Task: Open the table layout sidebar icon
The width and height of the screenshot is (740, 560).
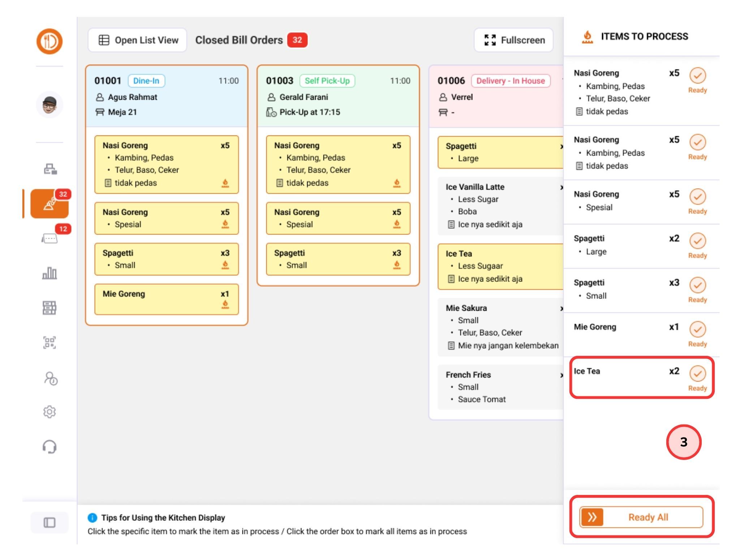Action: (50, 308)
